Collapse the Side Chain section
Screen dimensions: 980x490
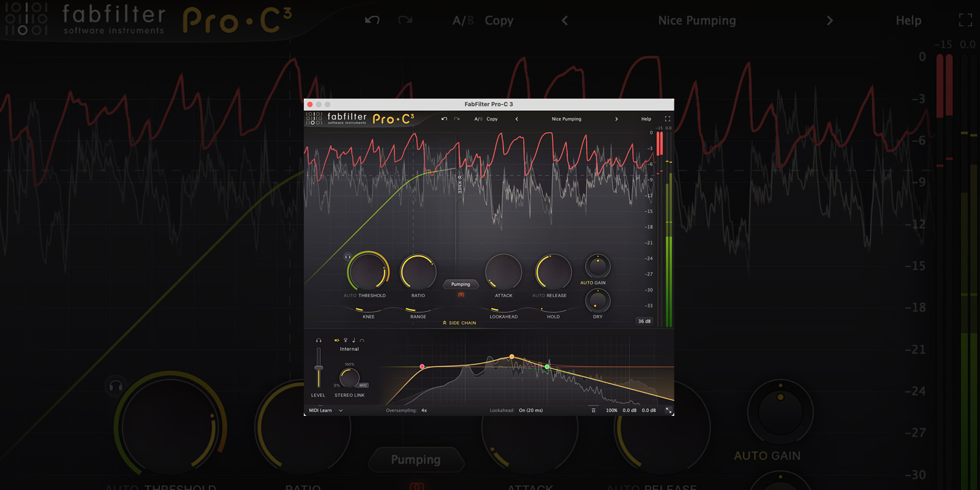459,323
